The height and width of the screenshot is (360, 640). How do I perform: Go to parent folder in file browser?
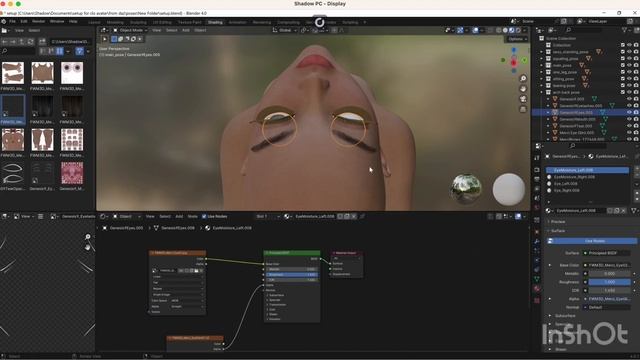point(22,42)
